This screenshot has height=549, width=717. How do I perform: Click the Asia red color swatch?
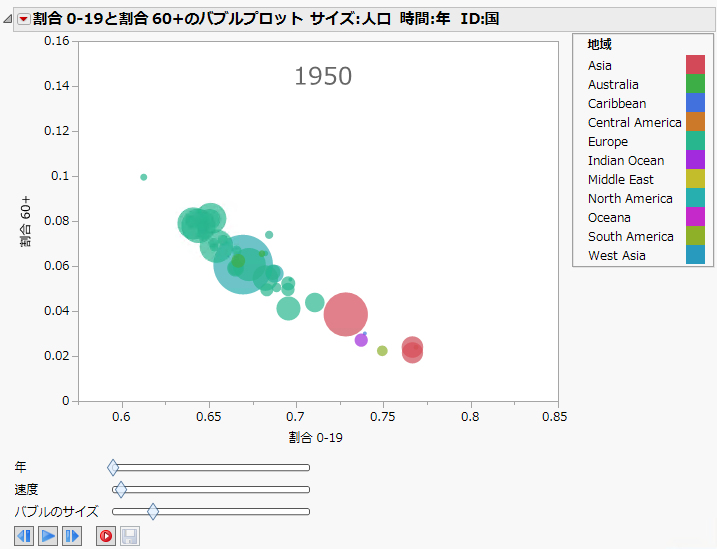click(x=695, y=65)
